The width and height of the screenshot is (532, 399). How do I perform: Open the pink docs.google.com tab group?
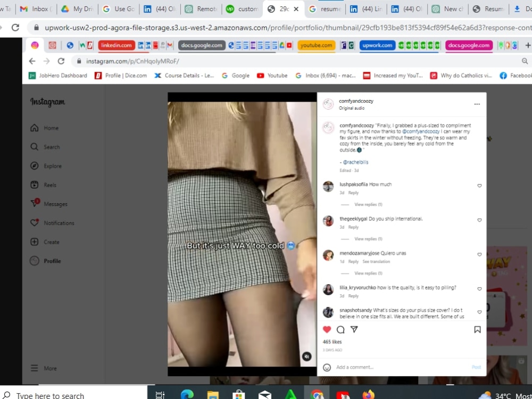pyautogui.click(x=469, y=45)
